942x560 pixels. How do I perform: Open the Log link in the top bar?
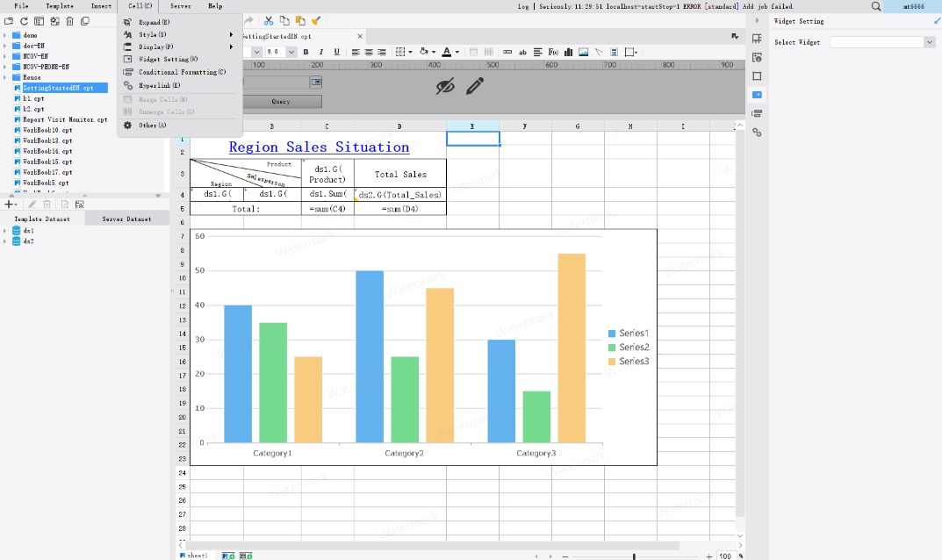point(523,7)
